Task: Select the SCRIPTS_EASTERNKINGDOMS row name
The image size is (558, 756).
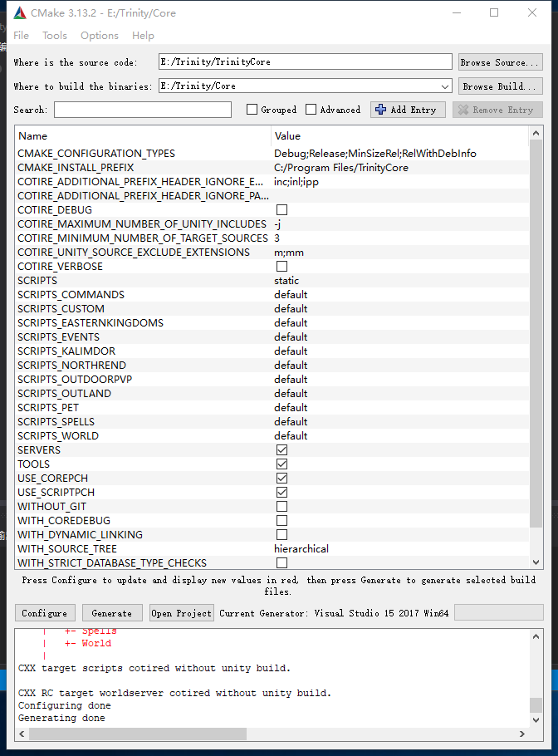Action: pos(91,322)
